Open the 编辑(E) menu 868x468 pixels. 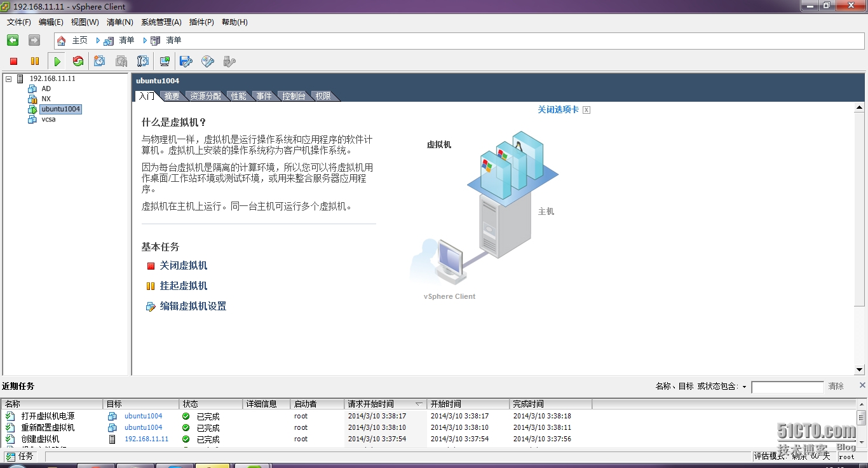[51, 22]
